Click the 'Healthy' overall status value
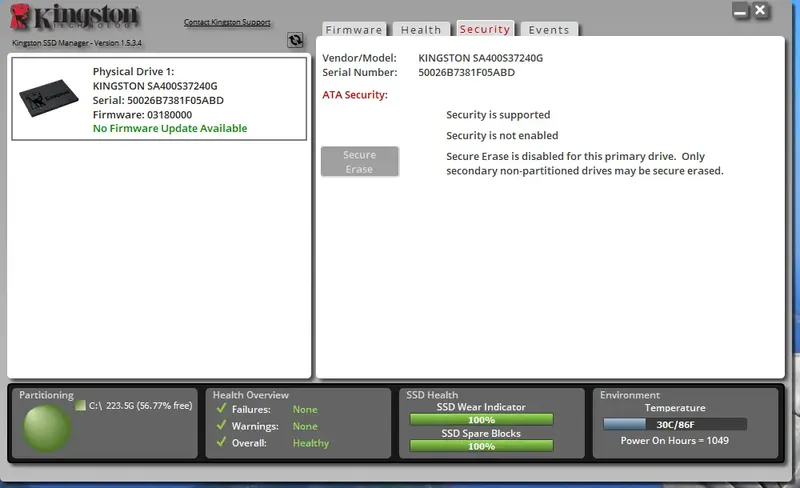Image resolution: width=800 pixels, height=488 pixels. [x=311, y=443]
